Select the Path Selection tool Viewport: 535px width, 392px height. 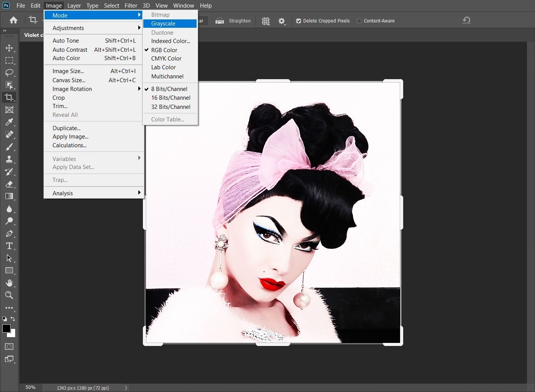pyautogui.click(x=9, y=258)
